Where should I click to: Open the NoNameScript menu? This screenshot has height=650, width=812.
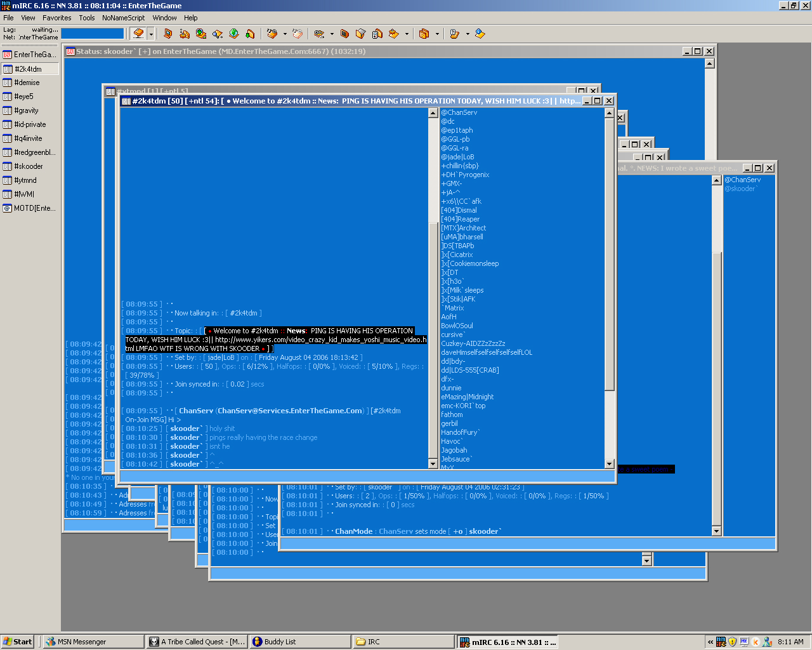click(123, 18)
